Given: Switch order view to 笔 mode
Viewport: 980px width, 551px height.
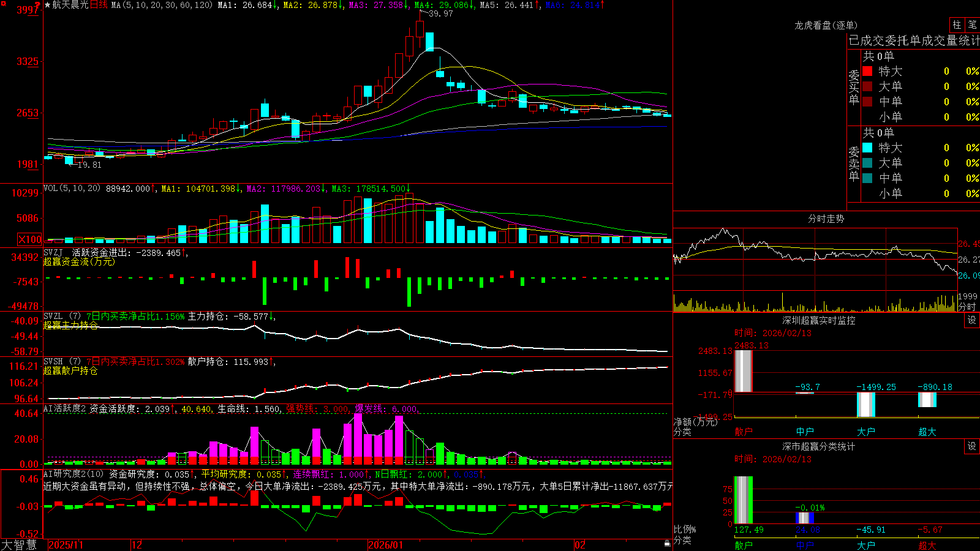Looking at the screenshot, I should [972, 24].
